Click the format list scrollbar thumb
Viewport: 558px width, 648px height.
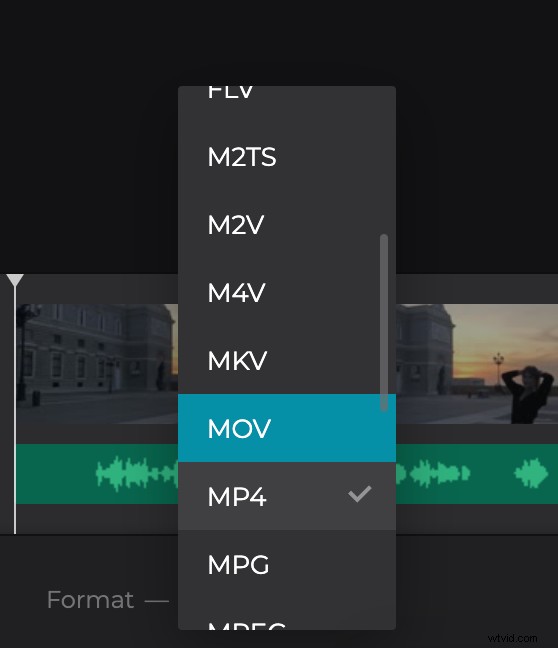pyautogui.click(x=384, y=323)
